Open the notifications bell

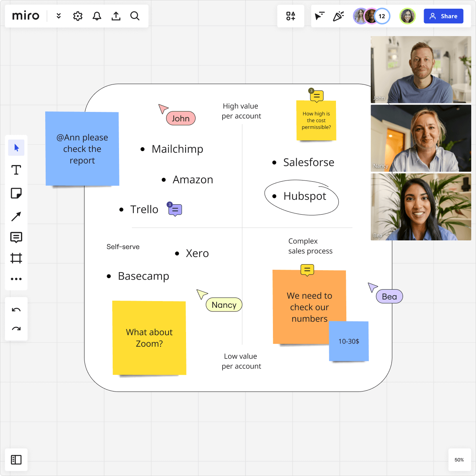97,16
